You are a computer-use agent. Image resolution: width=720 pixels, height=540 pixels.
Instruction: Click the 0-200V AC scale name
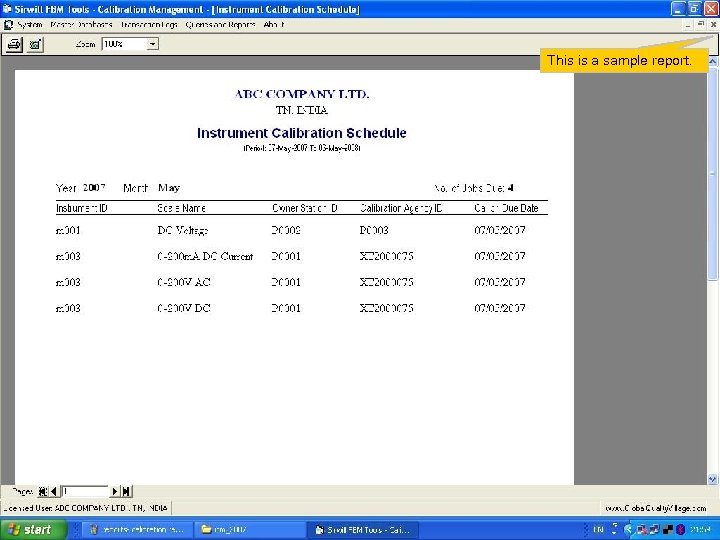point(184,282)
